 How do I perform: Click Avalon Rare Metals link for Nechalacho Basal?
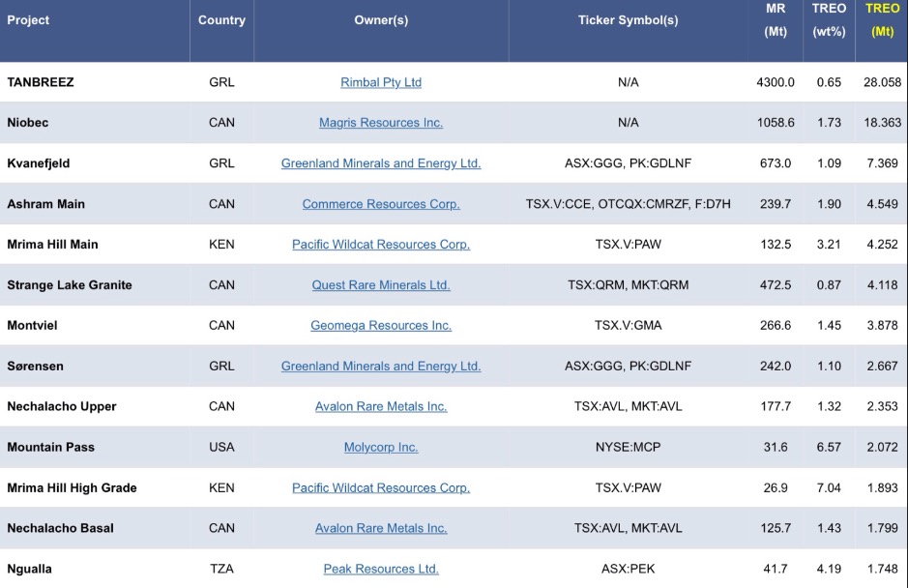[x=381, y=529]
